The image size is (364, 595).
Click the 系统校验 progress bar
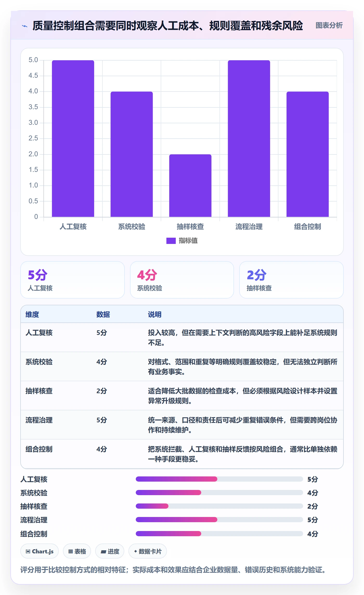click(x=219, y=493)
